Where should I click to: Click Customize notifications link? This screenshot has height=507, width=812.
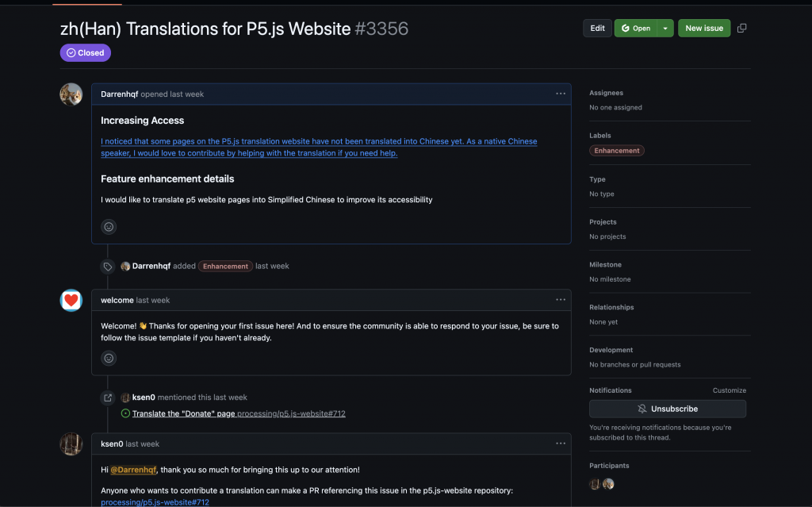(x=730, y=390)
